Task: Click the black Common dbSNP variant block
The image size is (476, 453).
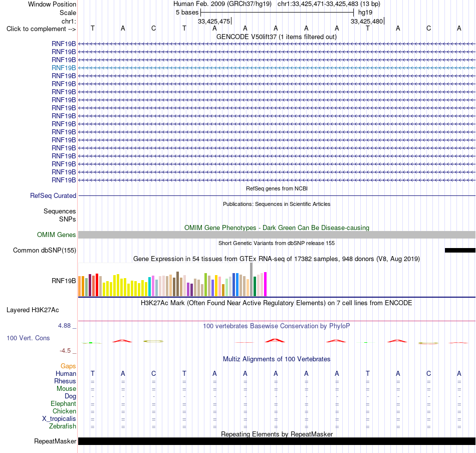Action: click(x=460, y=250)
